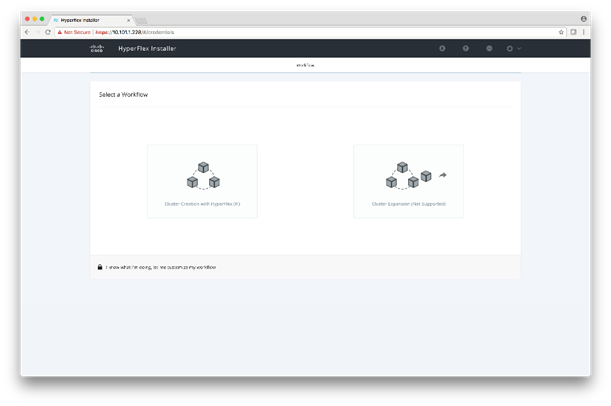This screenshot has height=406, width=611.
Task: Expand the chevron beside the settings gear
Action: coord(519,48)
